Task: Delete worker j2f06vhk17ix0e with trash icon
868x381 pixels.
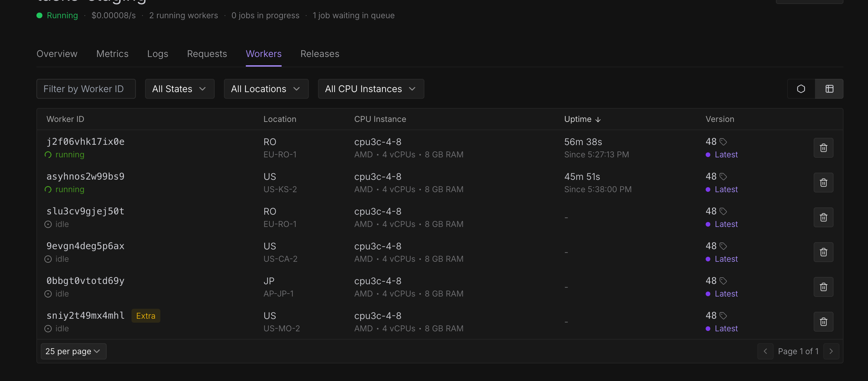Action: click(823, 147)
